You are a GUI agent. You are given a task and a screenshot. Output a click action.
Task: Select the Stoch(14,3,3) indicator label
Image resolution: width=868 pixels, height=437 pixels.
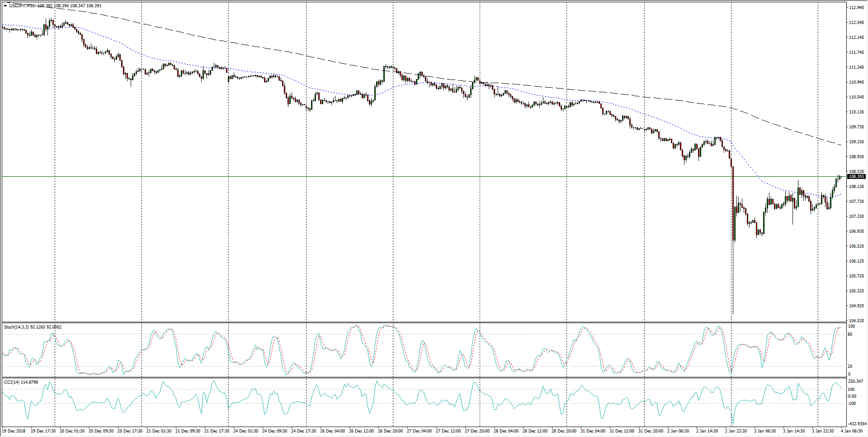(16, 327)
